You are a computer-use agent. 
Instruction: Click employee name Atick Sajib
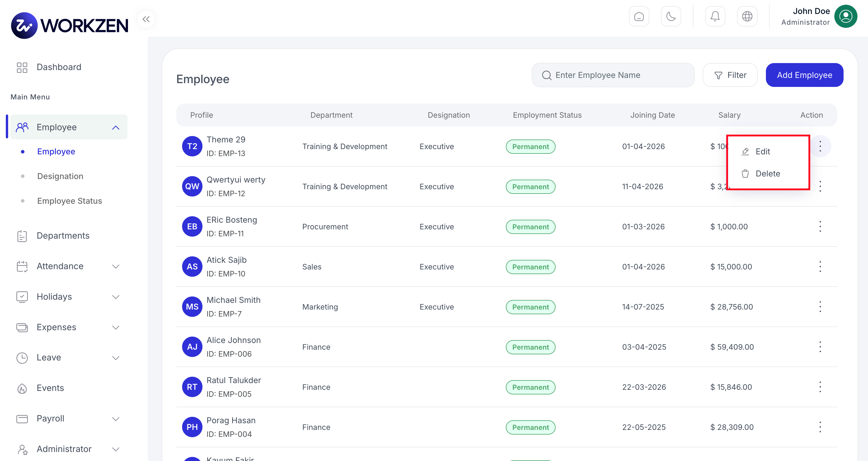coord(226,260)
